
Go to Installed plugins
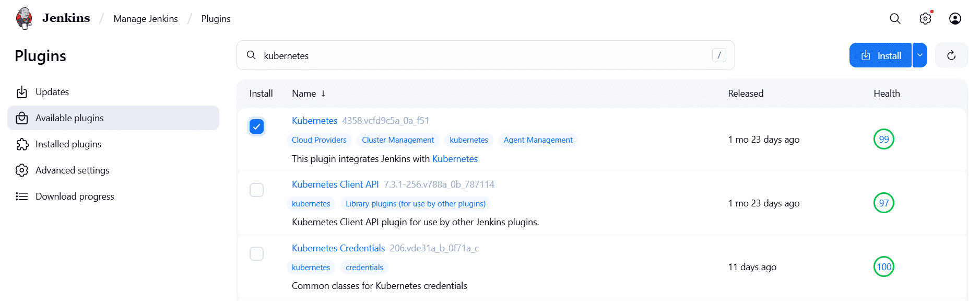[113, 144]
